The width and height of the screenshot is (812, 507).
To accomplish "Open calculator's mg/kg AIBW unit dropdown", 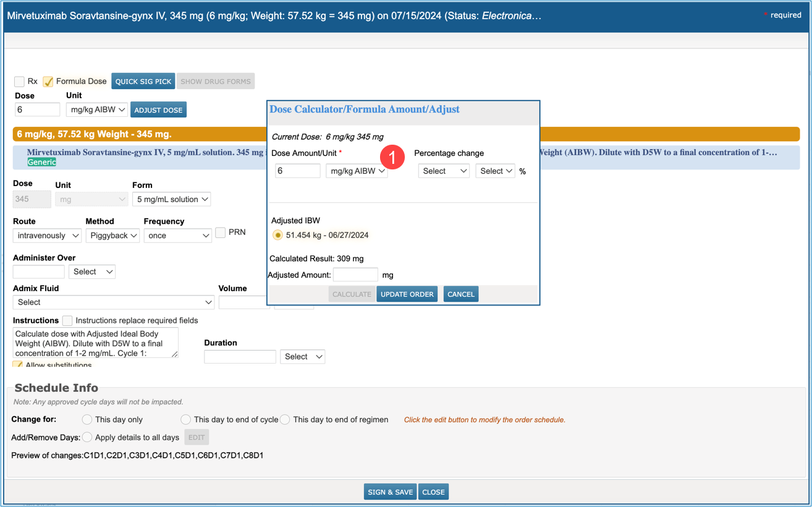I will pyautogui.click(x=357, y=171).
